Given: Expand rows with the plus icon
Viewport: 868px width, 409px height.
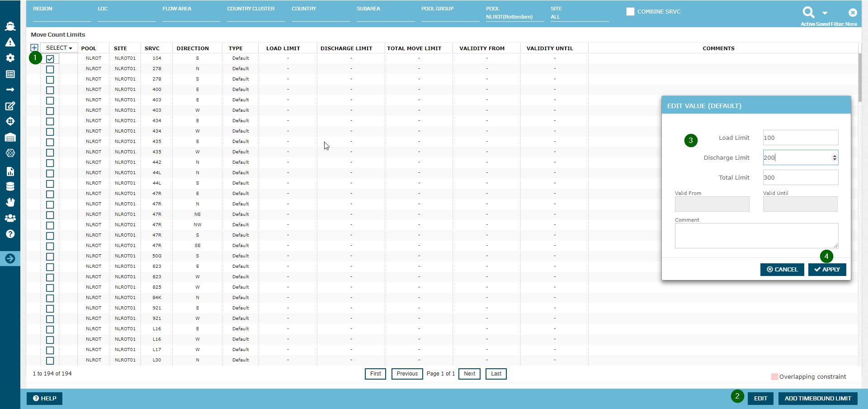Looking at the screenshot, I should coord(34,48).
